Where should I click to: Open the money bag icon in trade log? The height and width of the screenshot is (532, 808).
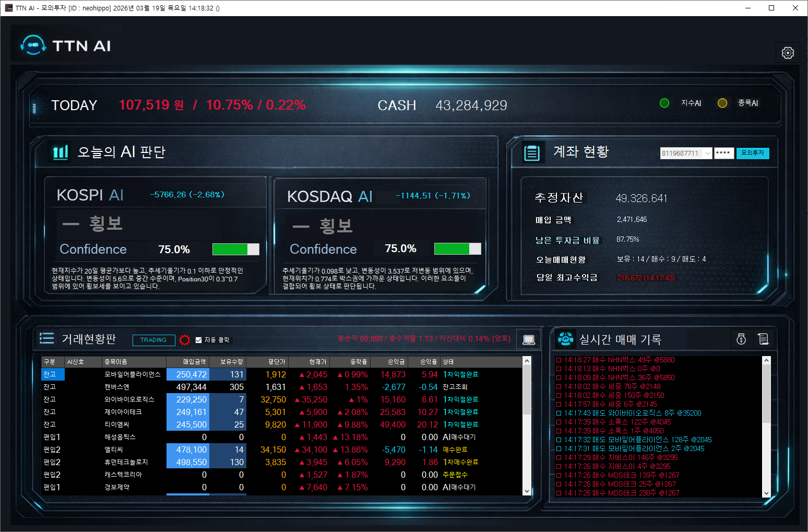click(741, 339)
